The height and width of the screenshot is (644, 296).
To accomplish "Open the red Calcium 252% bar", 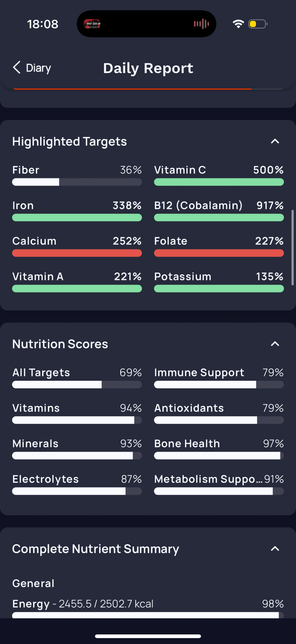I will click(77, 253).
